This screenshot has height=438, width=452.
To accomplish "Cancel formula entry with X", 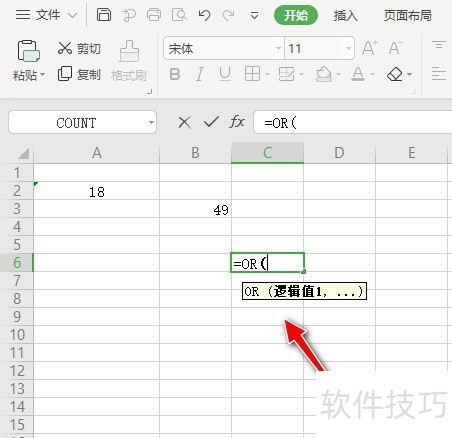I will 184,122.
